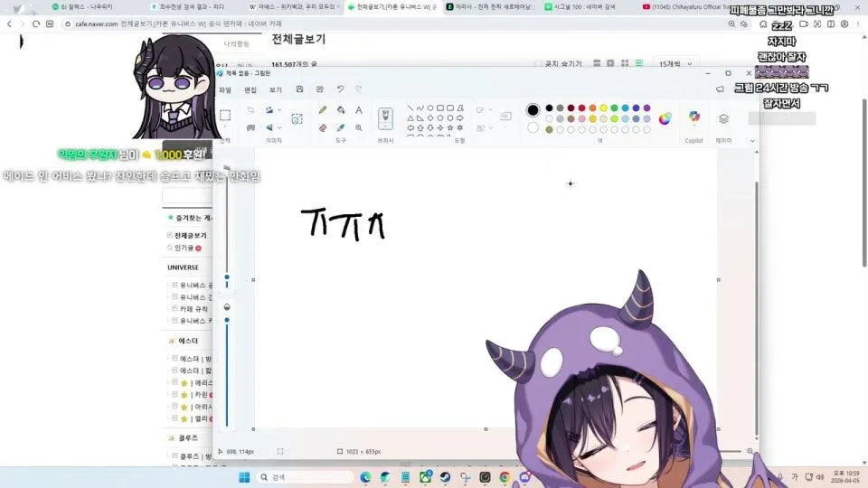Viewport: 868px width, 488px height.
Task: Click Paint's vertical scrollbar
Action: coord(756,307)
